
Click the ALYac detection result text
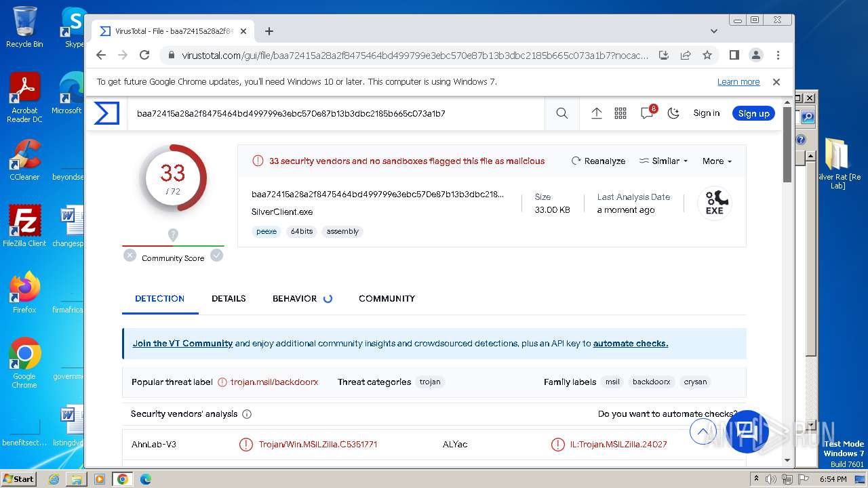pos(618,445)
